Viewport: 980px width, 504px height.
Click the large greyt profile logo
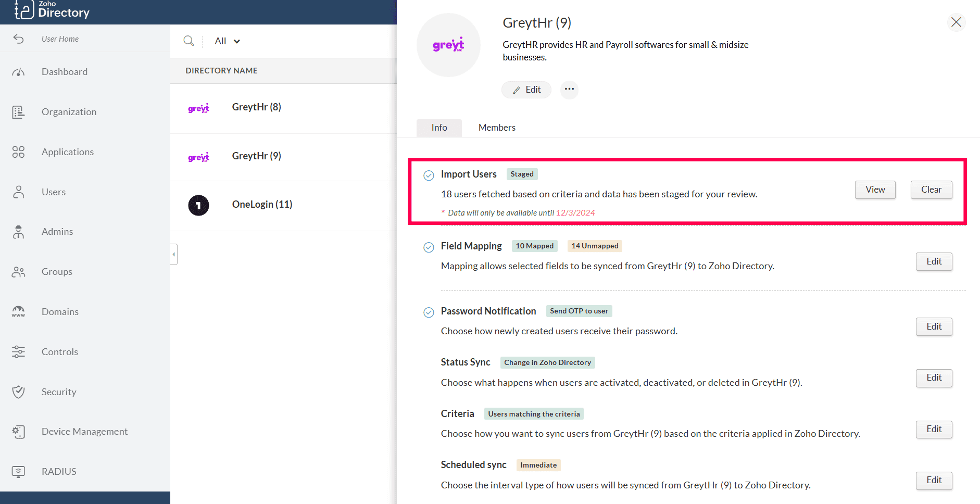pyautogui.click(x=448, y=45)
